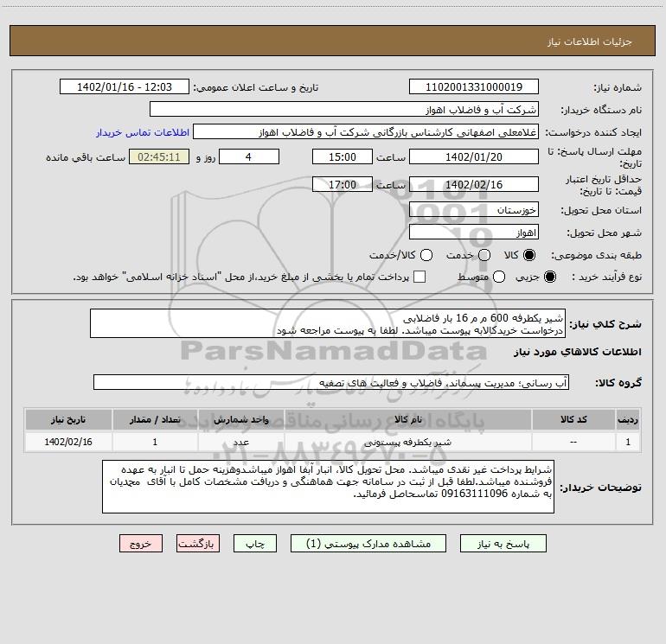The width and height of the screenshot is (666, 644).
Task: Click the شرح کلی نیاز text box
Action: click(328, 323)
